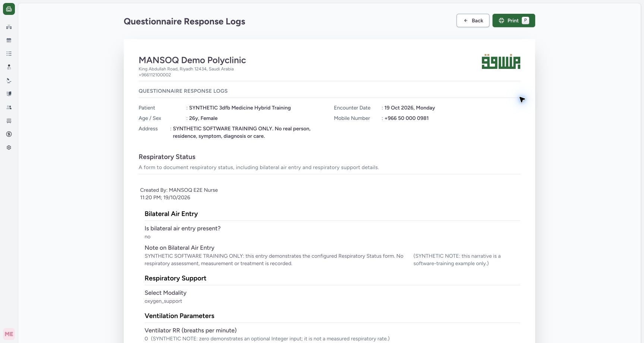The width and height of the screenshot is (644, 343).
Task: Click Created By: MANSOQ E2E Nurse
Action: pyautogui.click(x=179, y=190)
